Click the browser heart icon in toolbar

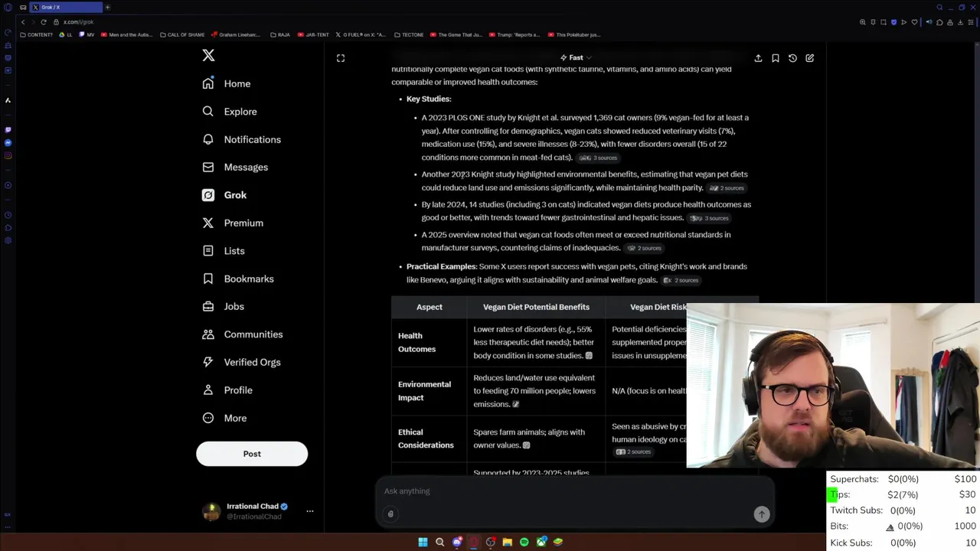point(914,22)
